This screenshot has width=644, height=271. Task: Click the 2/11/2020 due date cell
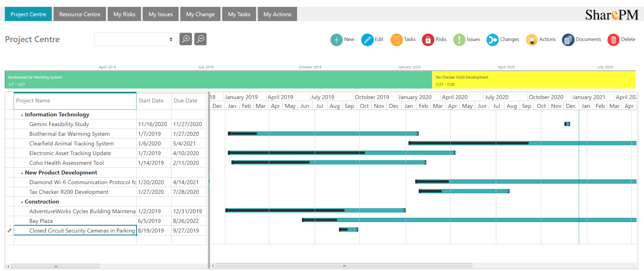(189, 163)
